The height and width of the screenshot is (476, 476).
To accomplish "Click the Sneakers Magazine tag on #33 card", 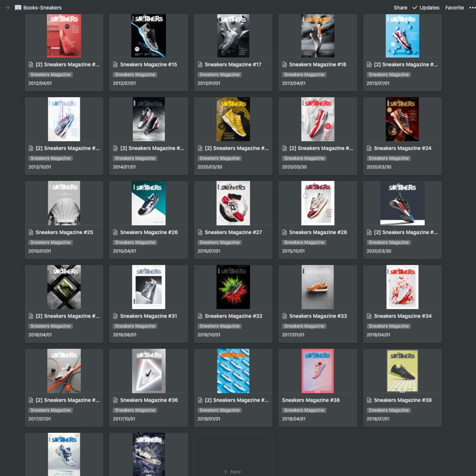I will tap(304, 326).
